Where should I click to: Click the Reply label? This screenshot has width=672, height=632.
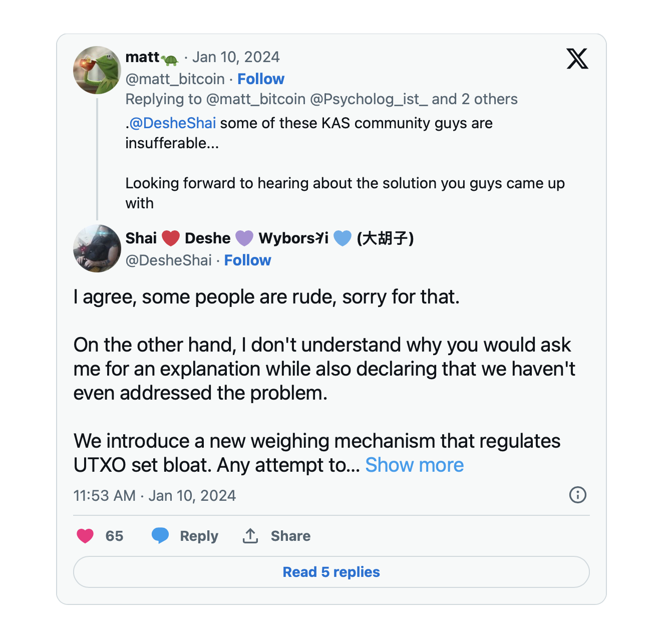coord(199,536)
